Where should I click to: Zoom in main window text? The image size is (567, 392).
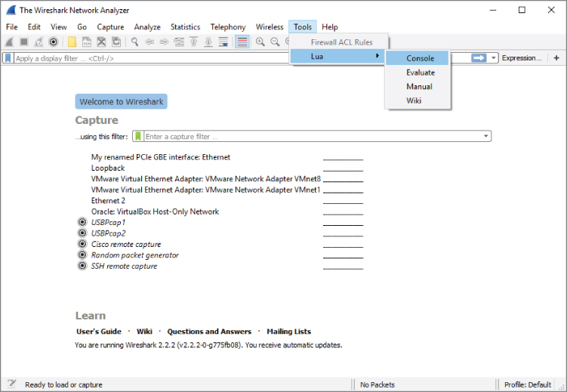coord(260,42)
